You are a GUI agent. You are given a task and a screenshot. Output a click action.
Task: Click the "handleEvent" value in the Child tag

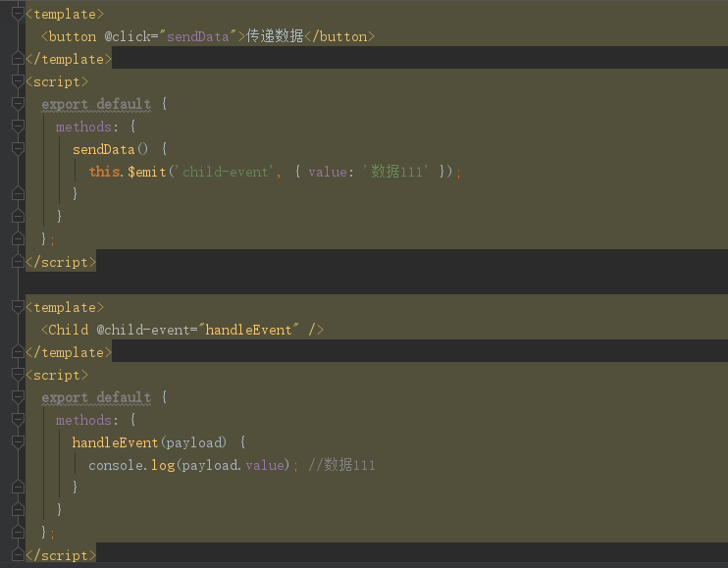coord(248,330)
